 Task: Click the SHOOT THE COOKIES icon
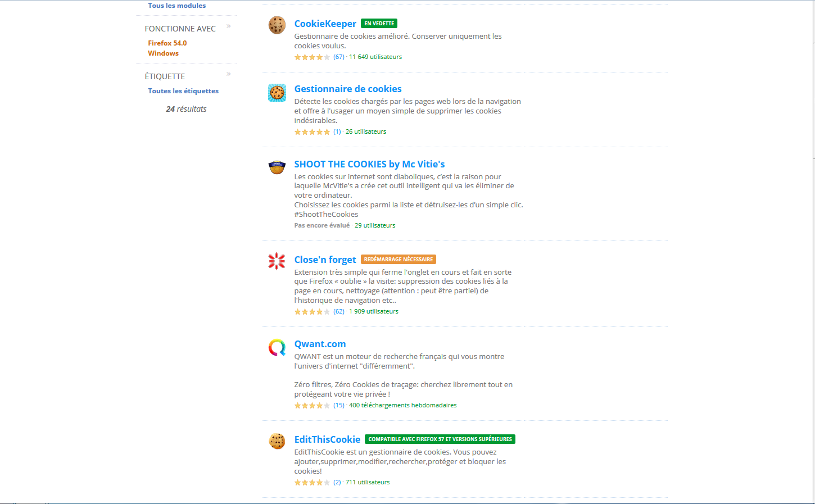click(x=277, y=167)
